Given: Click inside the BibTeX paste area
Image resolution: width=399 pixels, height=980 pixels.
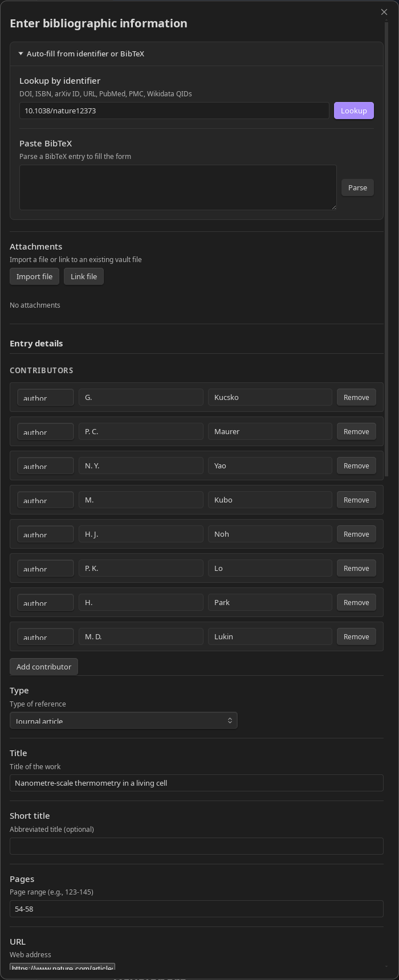Looking at the screenshot, I should click(x=177, y=187).
